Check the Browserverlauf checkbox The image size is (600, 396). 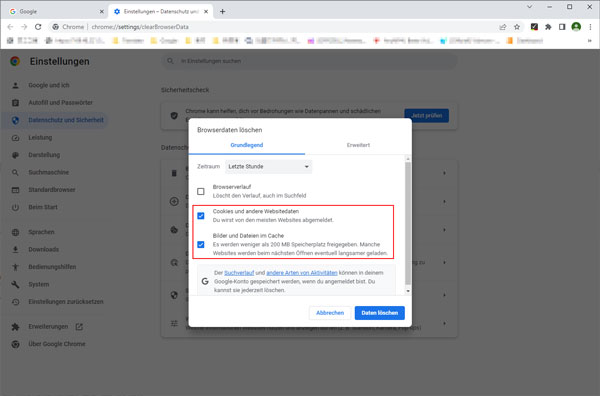(201, 191)
